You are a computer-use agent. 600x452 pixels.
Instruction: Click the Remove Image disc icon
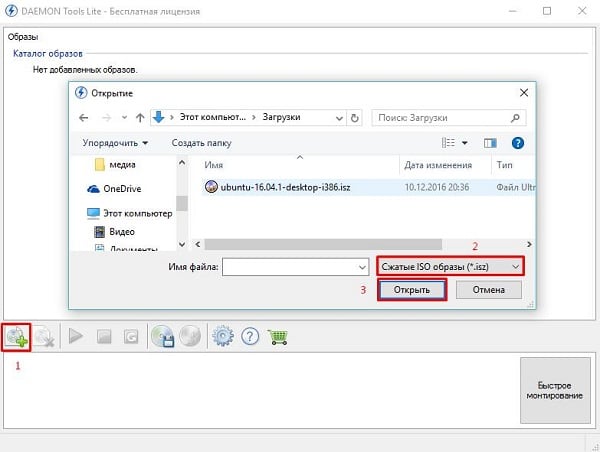coord(45,337)
